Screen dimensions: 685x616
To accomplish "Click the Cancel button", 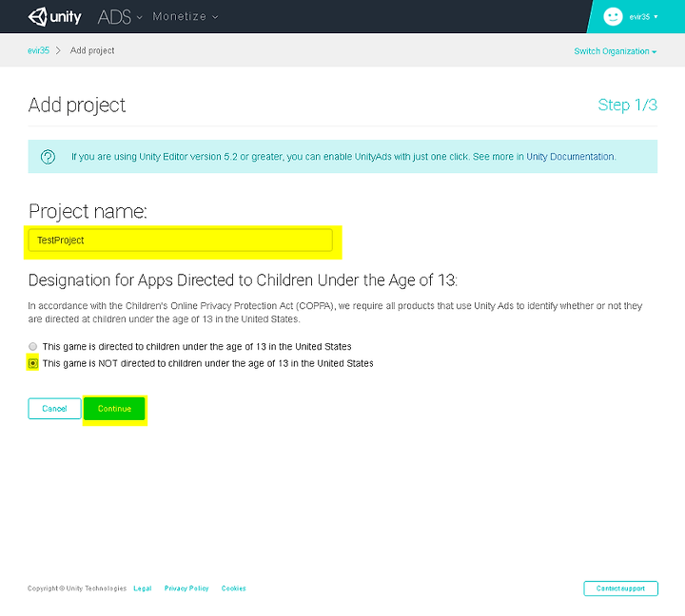I will pyautogui.click(x=54, y=409).
